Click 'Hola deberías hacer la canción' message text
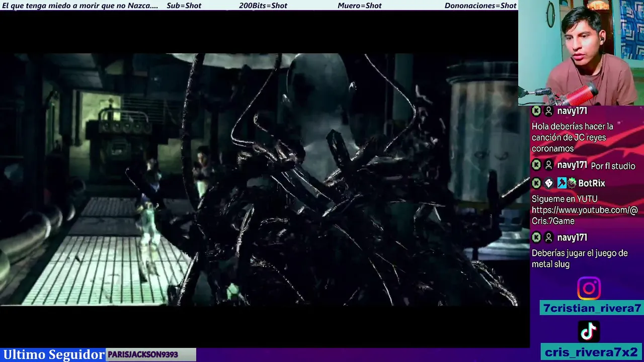644x362 pixels. point(573,137)
